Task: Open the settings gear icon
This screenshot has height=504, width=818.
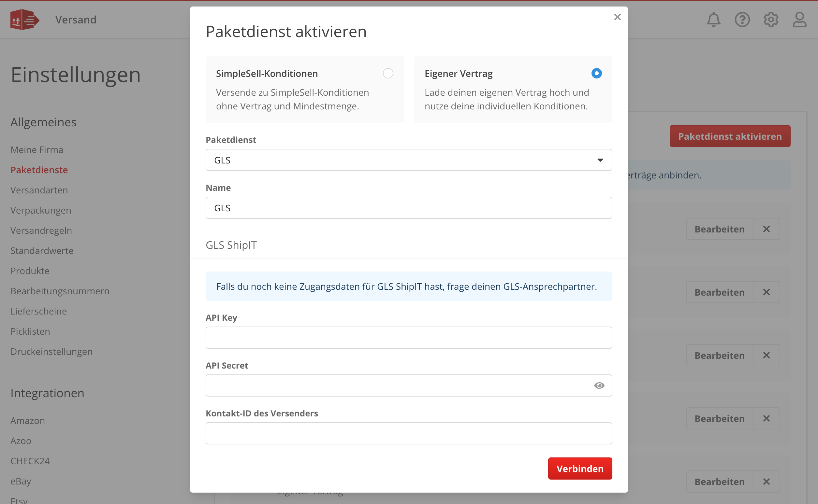Action: 771,20
